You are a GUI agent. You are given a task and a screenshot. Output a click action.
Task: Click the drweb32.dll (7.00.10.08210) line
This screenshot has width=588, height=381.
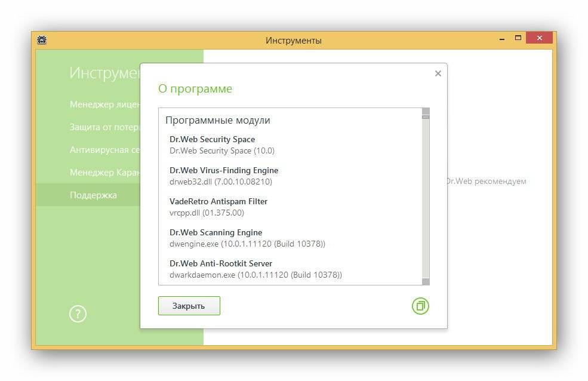coord(221,182)
